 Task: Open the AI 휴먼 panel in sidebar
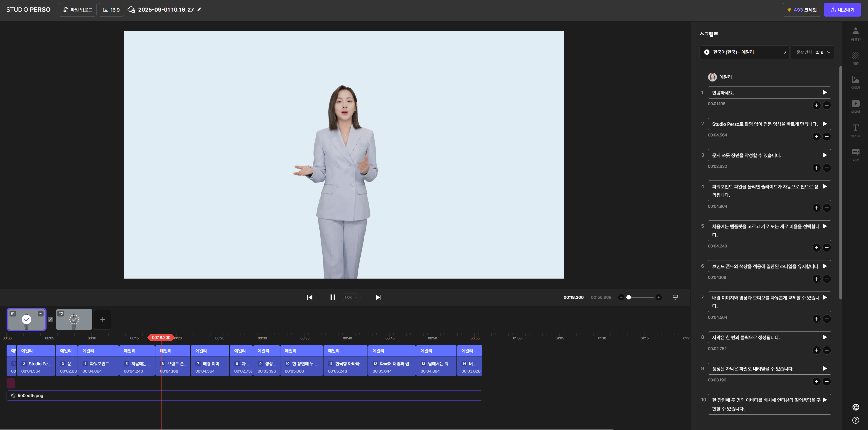[855, 34]
